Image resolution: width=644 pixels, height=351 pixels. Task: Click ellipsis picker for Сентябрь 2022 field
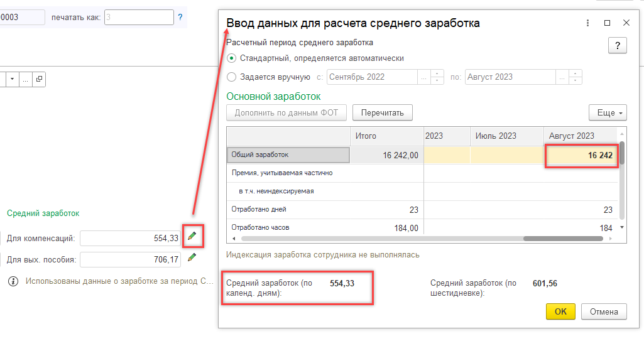coord(424,77)
